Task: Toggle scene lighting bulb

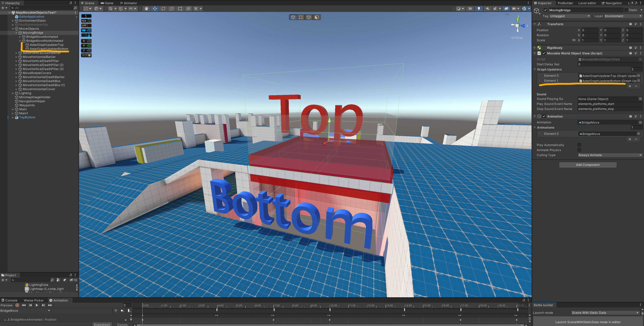Action: point(479,9)
